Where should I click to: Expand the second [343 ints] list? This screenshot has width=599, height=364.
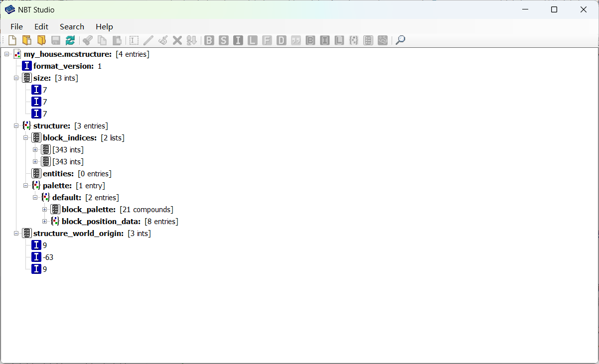tap(35, 161)
